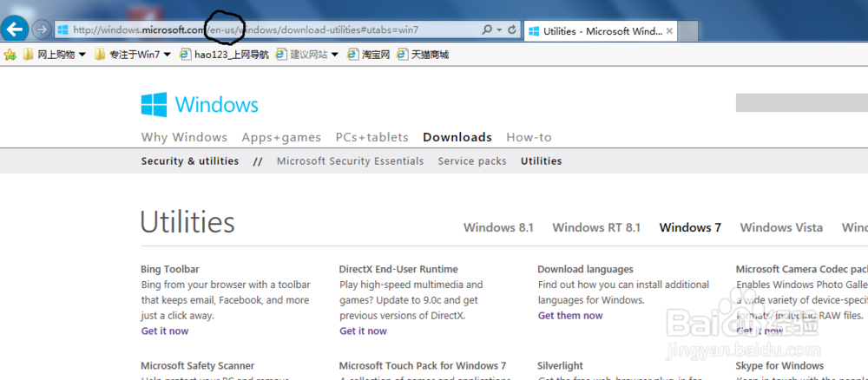Screen dimensions: 868x380
Task: Click the Microsoft Safety Scanner heading
Action: pos(198,365)
